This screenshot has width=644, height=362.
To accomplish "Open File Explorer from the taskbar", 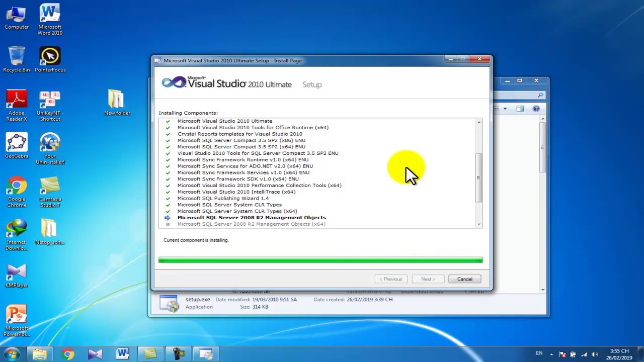I will pos(40,354).
